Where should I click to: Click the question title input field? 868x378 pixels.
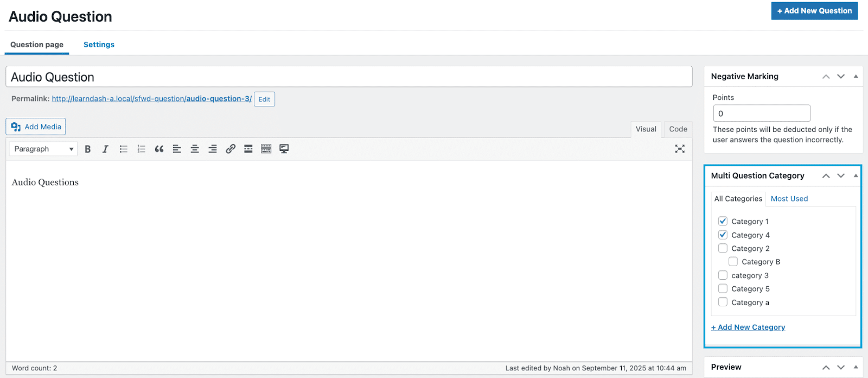(349, 77)
